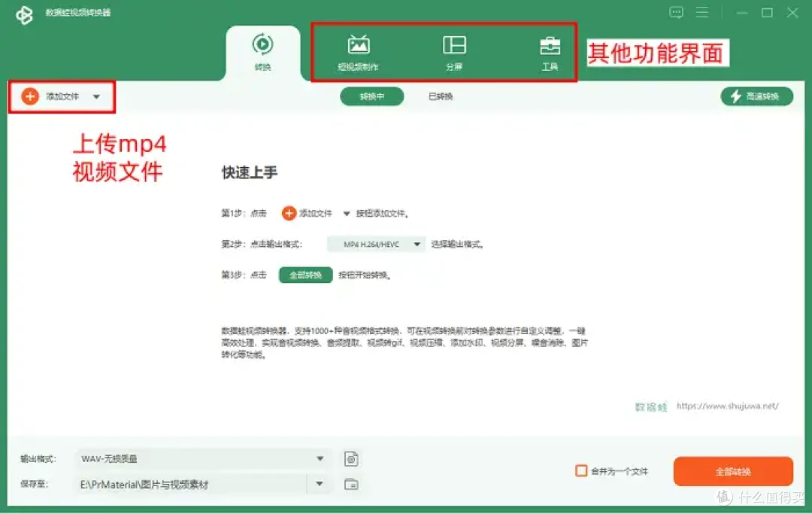This screenshot has height=514, width=812.
Task: Minimize the converter window
Action: tap(742, 13)
